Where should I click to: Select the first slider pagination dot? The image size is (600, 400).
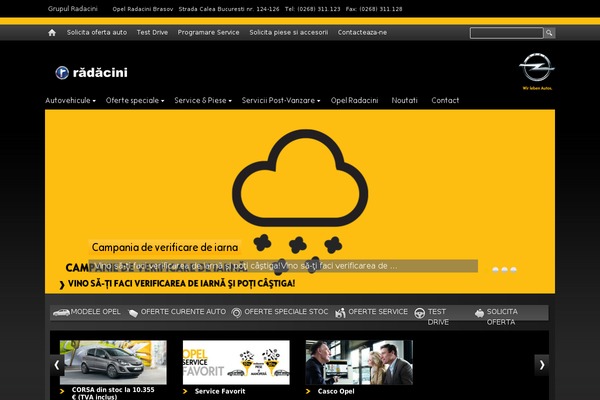click(495, 270)
